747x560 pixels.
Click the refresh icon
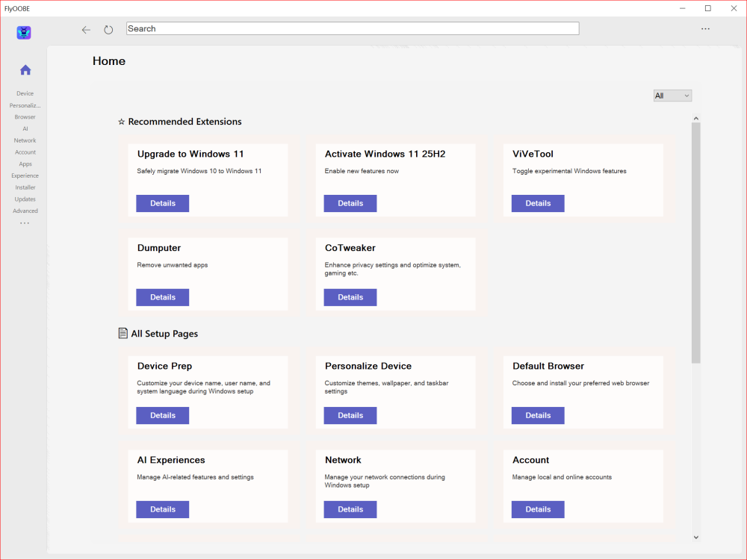(x=108, y=30)
